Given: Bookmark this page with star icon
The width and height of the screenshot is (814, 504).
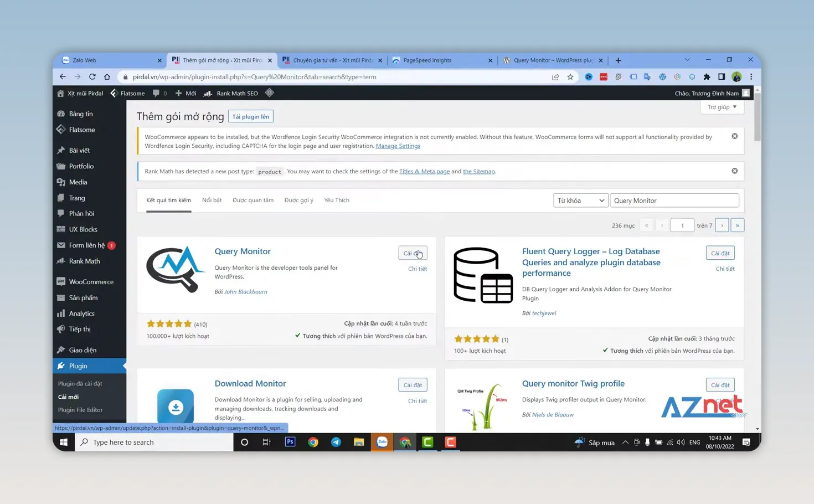Looking at the screenshot, I should click(570, 77).
